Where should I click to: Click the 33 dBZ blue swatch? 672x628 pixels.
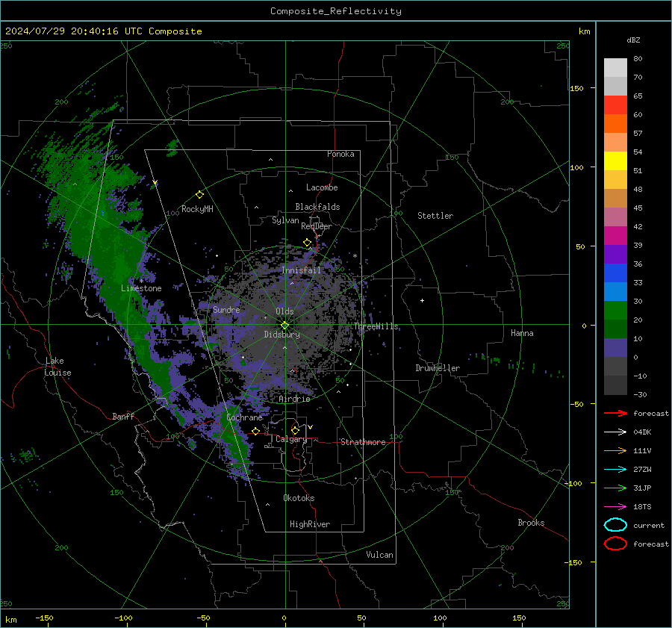(x=615, y=292)
